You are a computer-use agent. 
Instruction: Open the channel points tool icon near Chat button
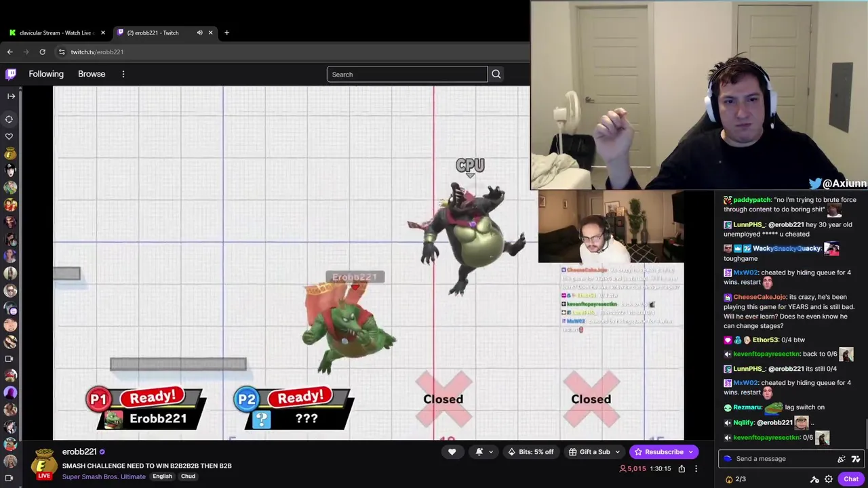[815, 479]
